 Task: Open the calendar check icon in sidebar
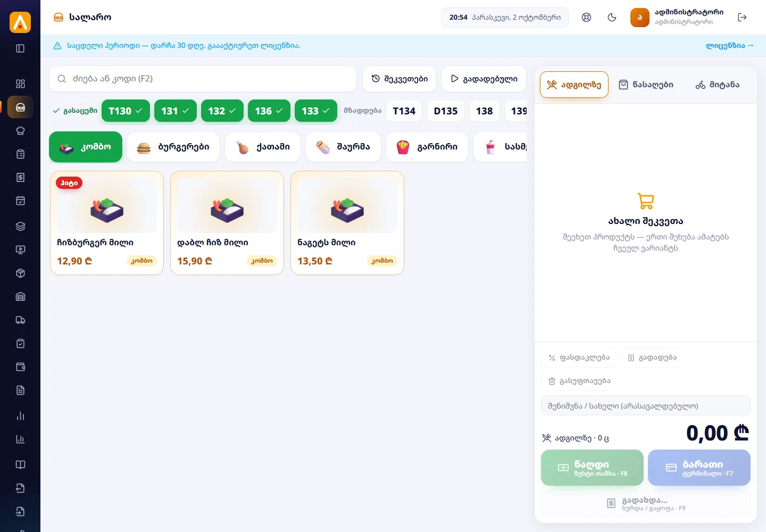pyautogui.click(x=20, y=201)
